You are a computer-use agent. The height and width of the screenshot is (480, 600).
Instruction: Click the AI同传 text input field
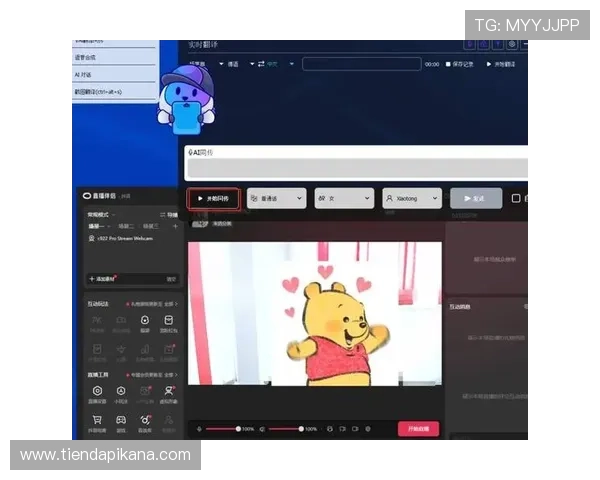pos(355,168)
